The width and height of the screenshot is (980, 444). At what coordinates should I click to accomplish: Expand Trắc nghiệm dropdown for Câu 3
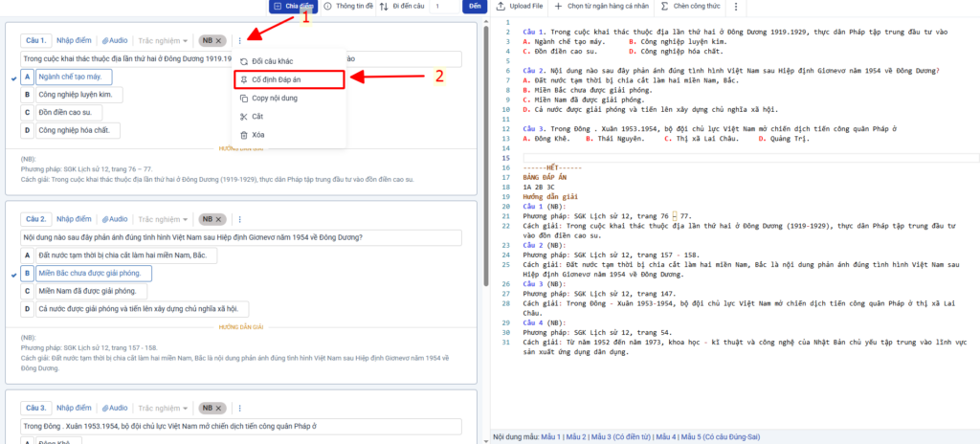163,408
